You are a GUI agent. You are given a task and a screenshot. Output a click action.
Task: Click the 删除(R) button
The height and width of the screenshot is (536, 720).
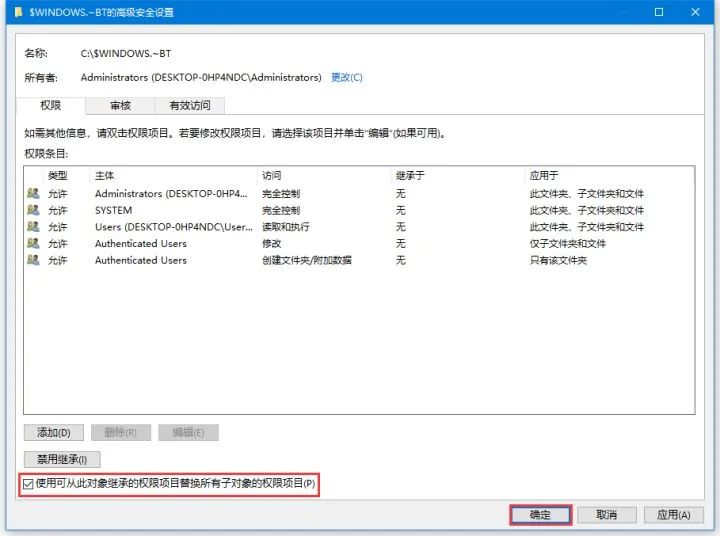[121, 433]
